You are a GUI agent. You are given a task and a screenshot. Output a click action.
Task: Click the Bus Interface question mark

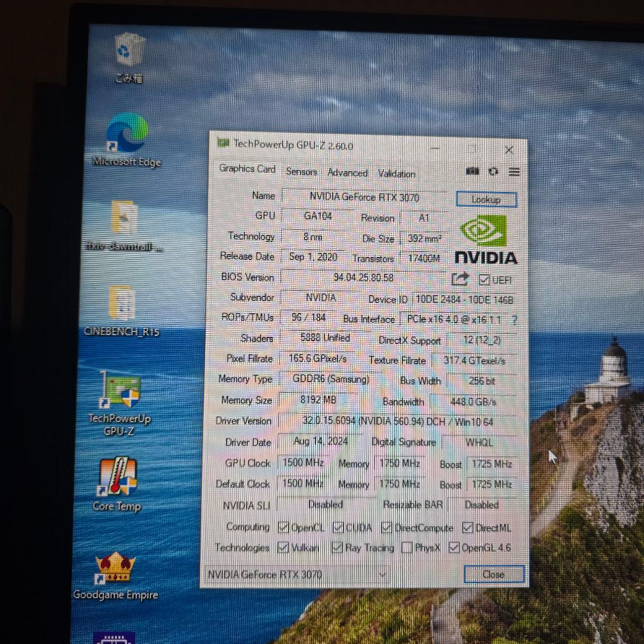(515, 320)
